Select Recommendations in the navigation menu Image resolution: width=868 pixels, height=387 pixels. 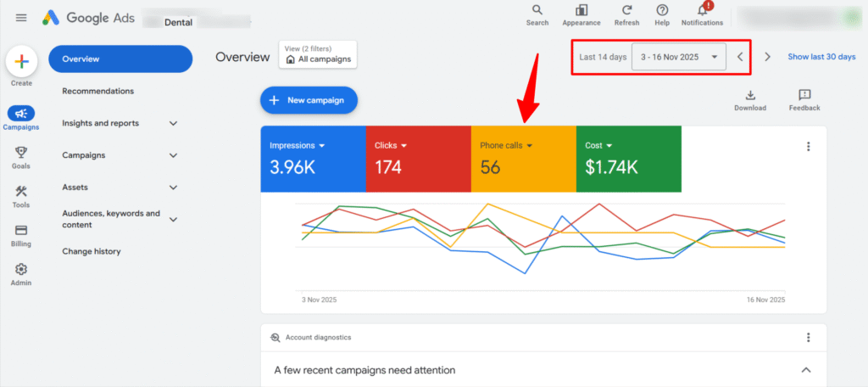pyautogui.click(x=98, y=91)
